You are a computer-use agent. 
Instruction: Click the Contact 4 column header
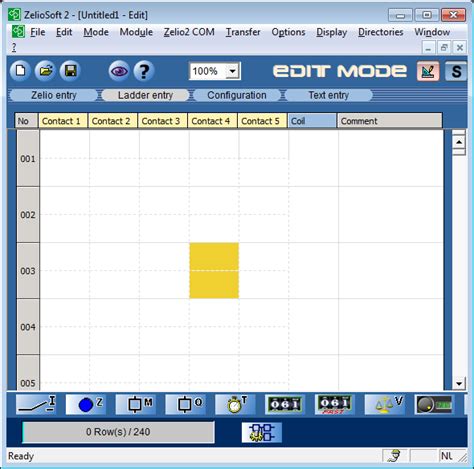(x=212, y=121)
